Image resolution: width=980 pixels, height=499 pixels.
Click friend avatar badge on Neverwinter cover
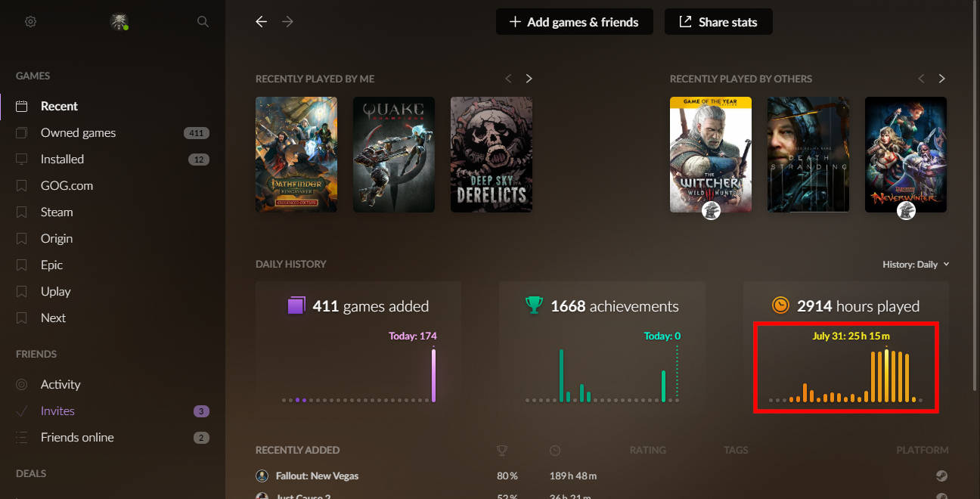[906, 211]
